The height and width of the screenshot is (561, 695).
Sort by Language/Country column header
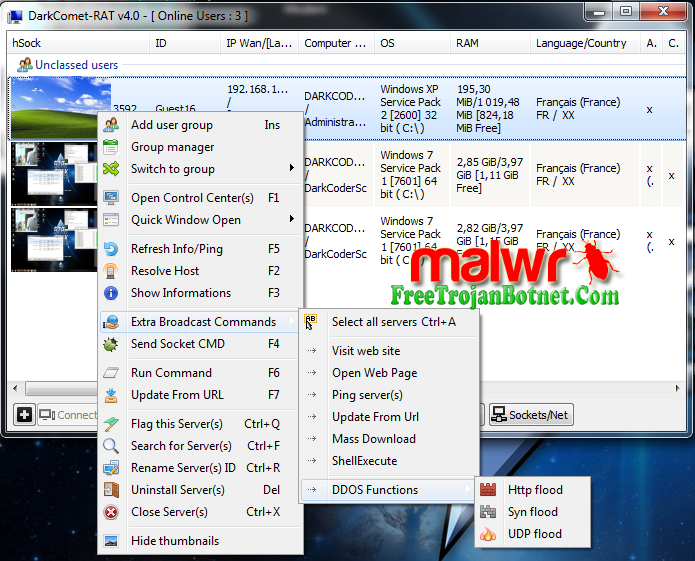pos(585,43)
